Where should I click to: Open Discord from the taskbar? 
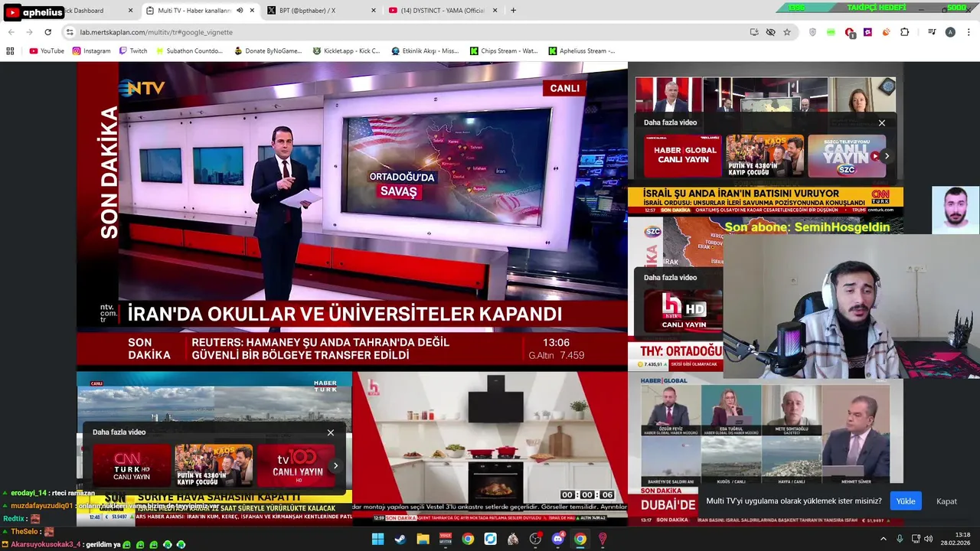557,539
